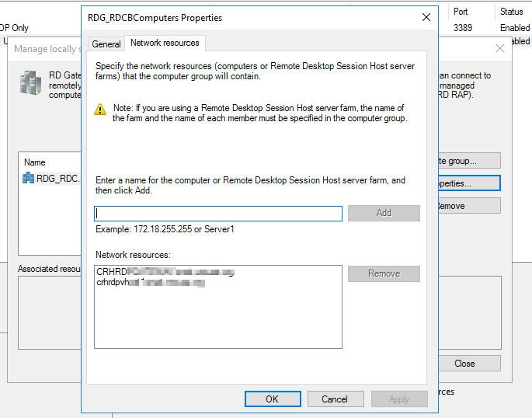The width and height of the screenshot is (532, 418).
Task: Click the Name column header in the background window
Action: pyautogui.click(x=35, y=162)
